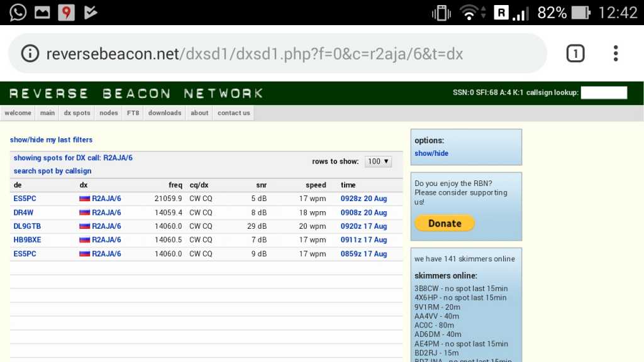Image resolution: width=644 pixels, height=362 pixels.
Task: Click showing spots for DX call R2AJA/6
Action: tap(73, 158)
